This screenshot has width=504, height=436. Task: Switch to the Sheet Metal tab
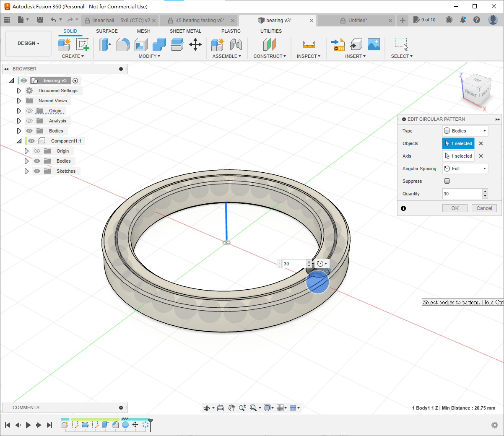(185, 31)
